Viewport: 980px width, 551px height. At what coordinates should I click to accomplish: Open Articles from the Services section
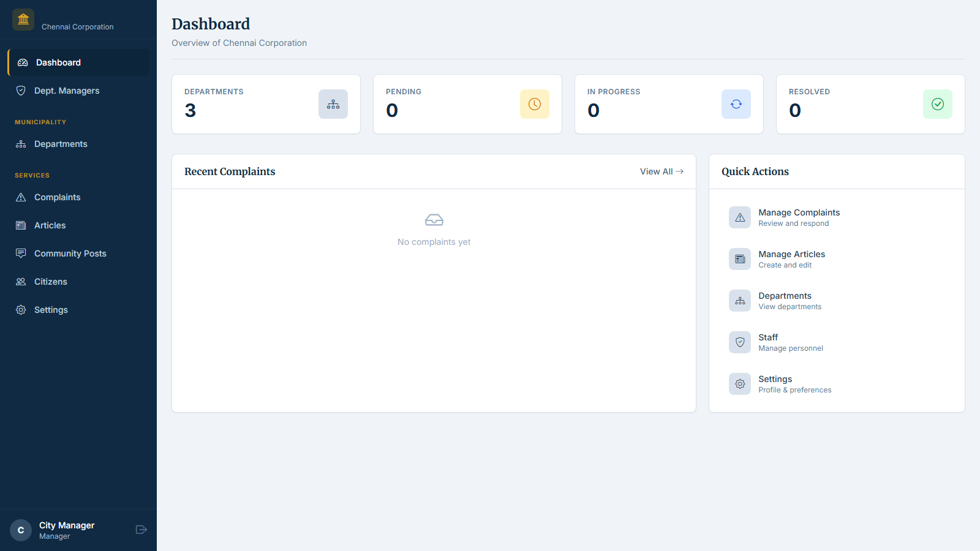[49, 225]
